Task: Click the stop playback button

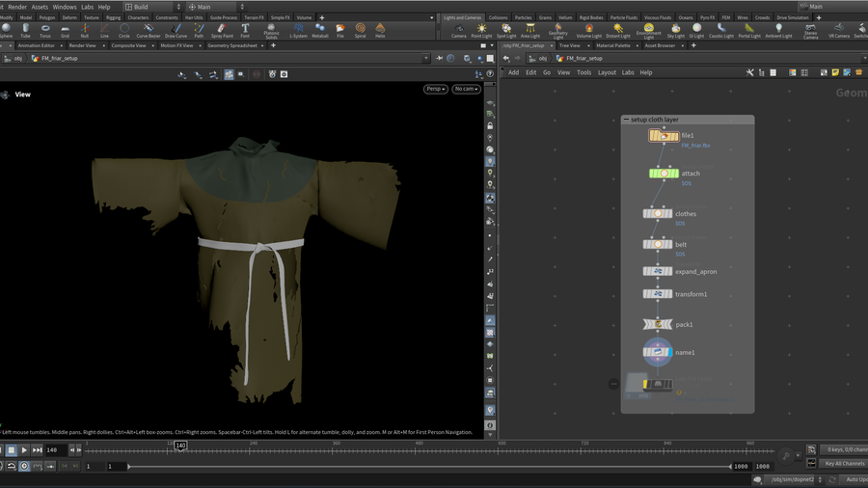Action: (11, 450)
